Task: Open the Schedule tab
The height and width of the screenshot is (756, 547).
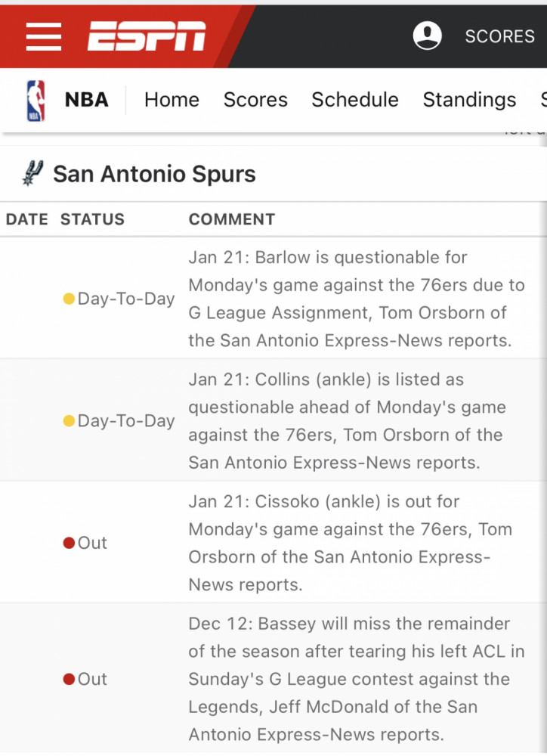Action: pos(355,100)
